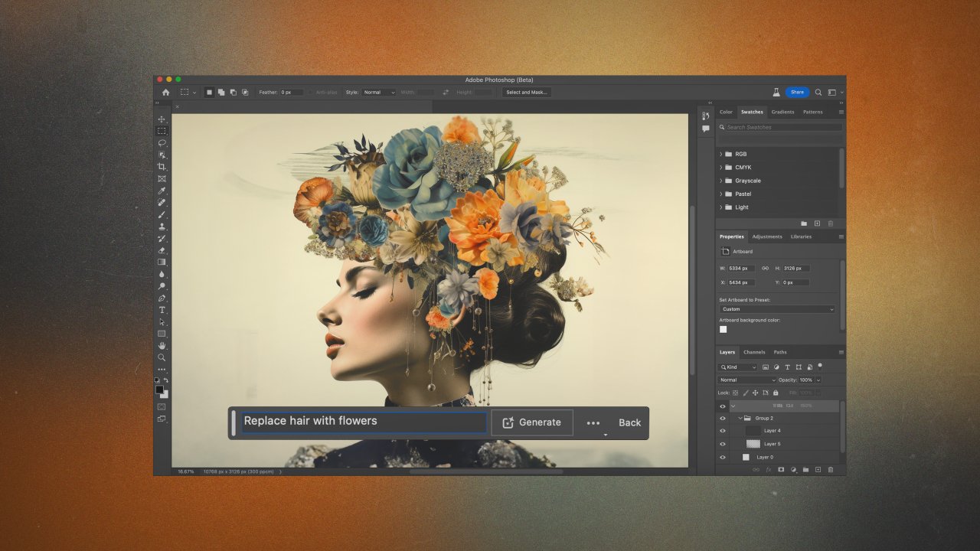Image resolution: width=980 pixels, height=551 pixels.
Task: Switch to the Channels tab
Action: (x=754, y=352)
